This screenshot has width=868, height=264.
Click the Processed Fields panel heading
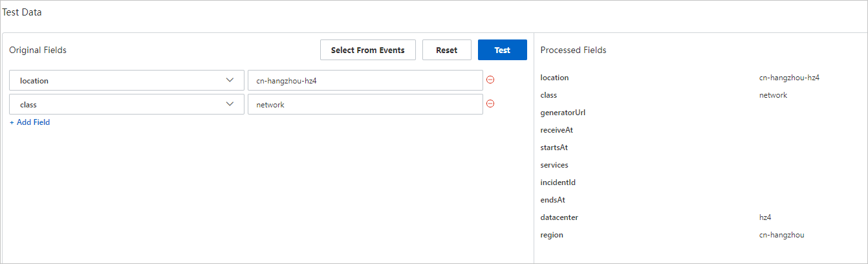click(x=573, y=50)
